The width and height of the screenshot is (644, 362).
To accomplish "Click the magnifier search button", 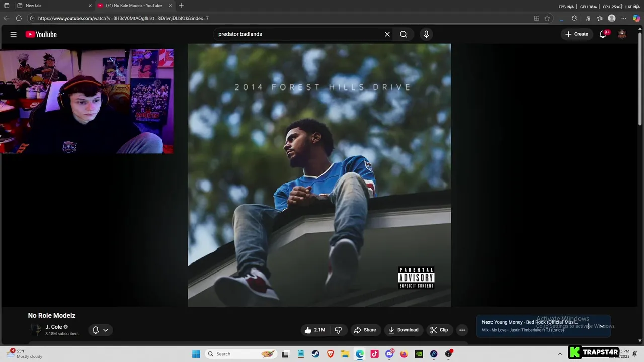I will click(x=404, y=34).
